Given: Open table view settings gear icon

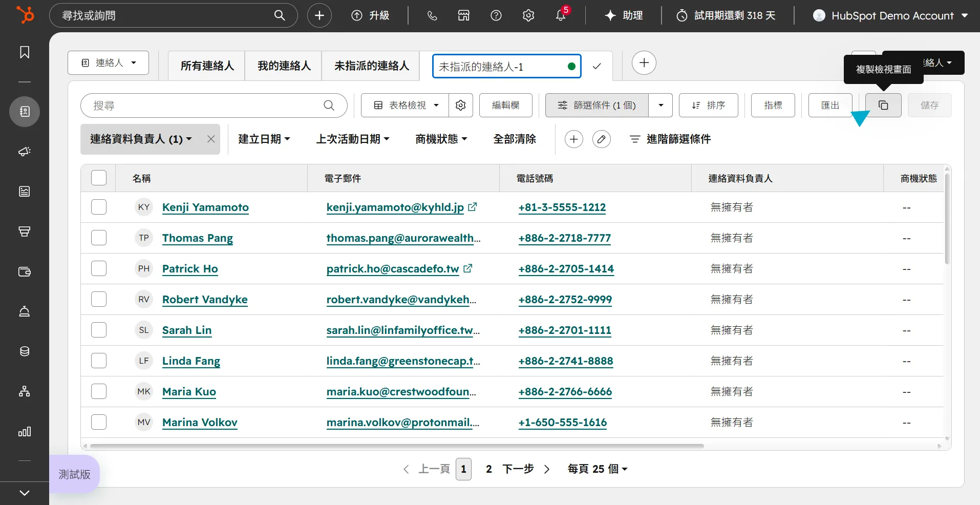Looking at the screenshot, I should click(x=461, y=105).
